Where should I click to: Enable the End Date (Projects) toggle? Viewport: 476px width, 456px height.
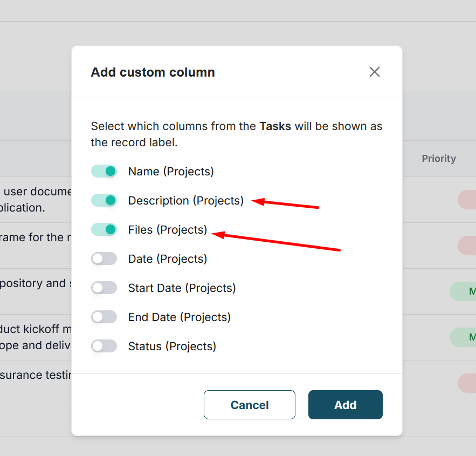pyautogui.click(x=104, y=317)
